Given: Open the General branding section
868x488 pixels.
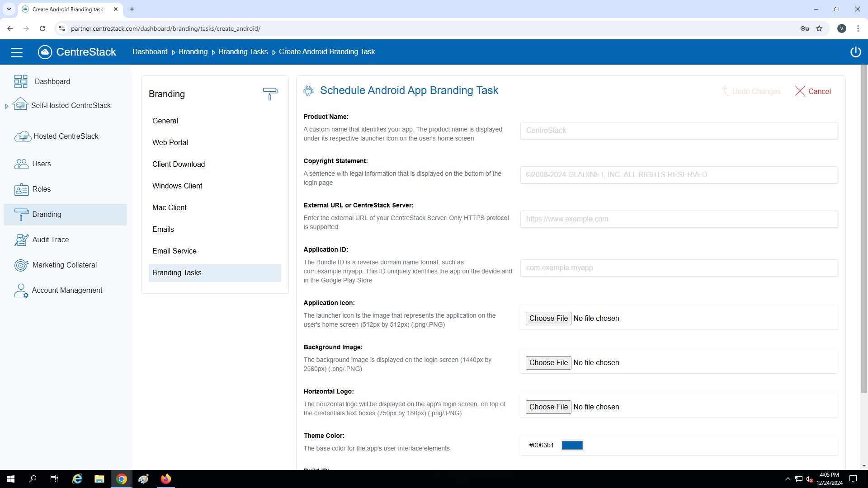Looking at the screenshot, I should 215,121.
